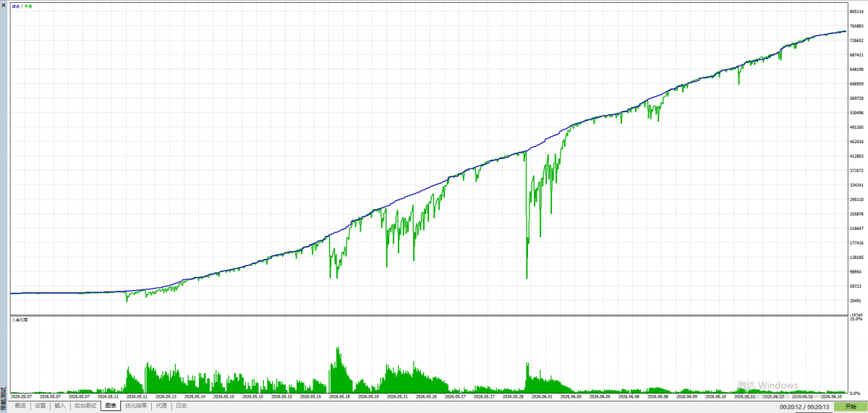The height and width of the screenshot is (413, 868).
Task: Close the strategy tester panel with the X icon
Action: [x=4, y=4]
